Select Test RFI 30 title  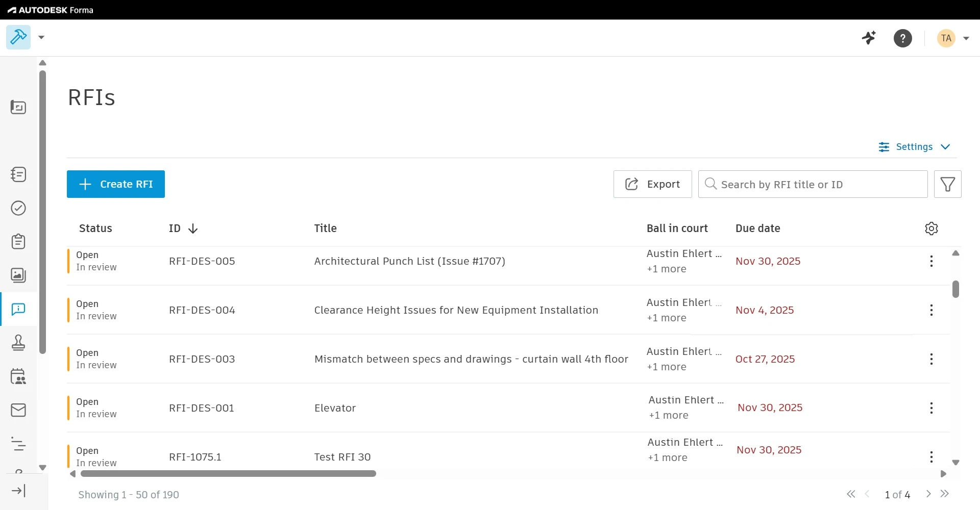342,457
